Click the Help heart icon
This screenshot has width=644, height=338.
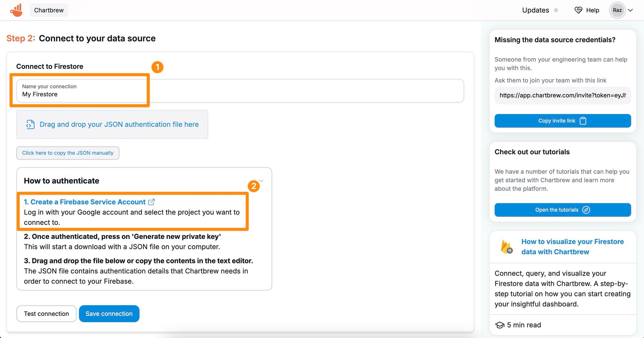click(x=578, y=10)
